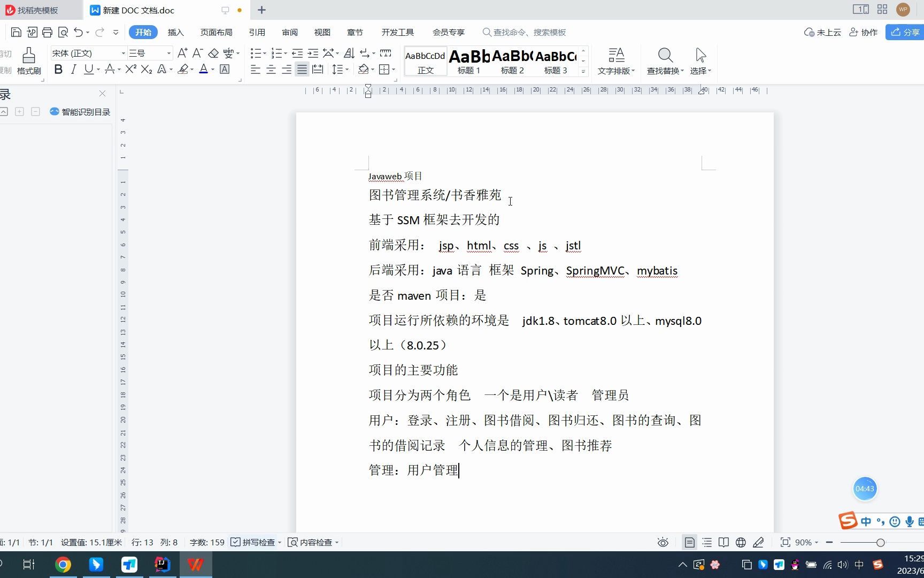Click the Format Painter (格式刷) tool
The width and height of the screenshot is (924, 578).
pyautogui.click(x=29, y=61)
